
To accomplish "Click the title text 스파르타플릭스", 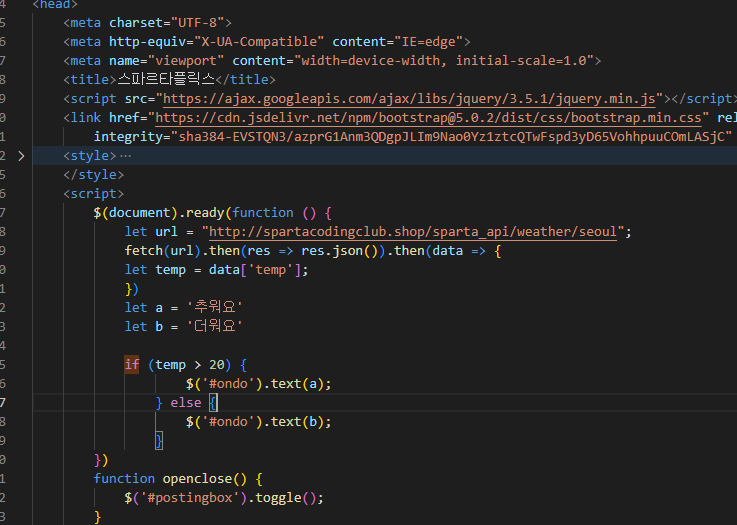I will tap(166, 79).
